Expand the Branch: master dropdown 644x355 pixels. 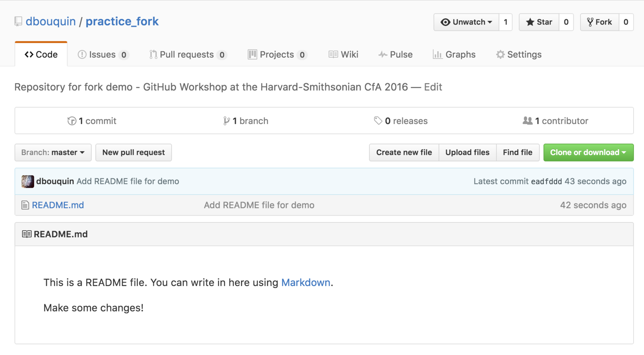(53, 152)
